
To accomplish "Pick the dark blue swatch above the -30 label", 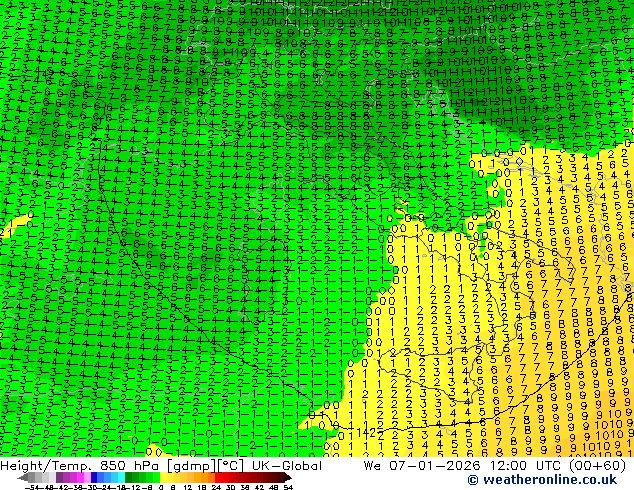I will point(94,477).
